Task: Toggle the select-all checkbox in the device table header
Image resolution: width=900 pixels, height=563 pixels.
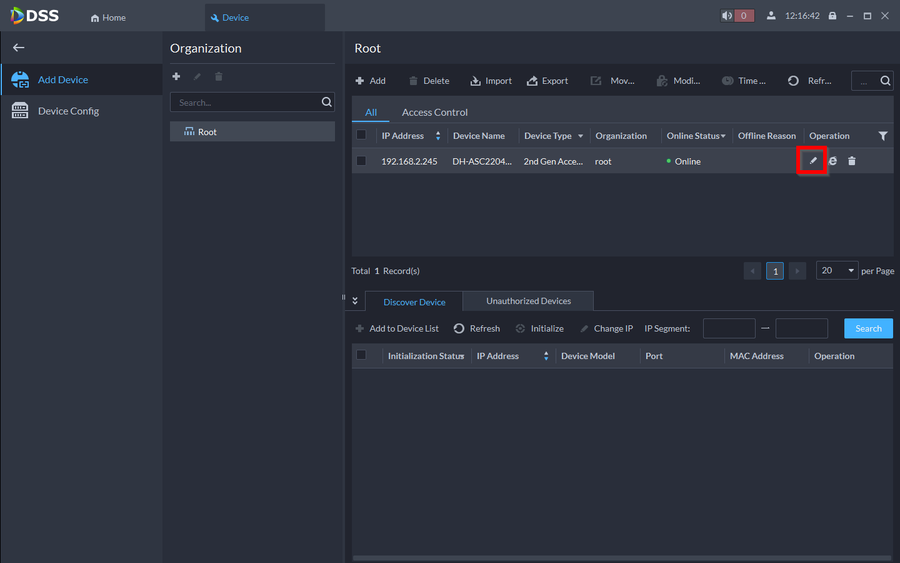Action: tap(361, 136)
